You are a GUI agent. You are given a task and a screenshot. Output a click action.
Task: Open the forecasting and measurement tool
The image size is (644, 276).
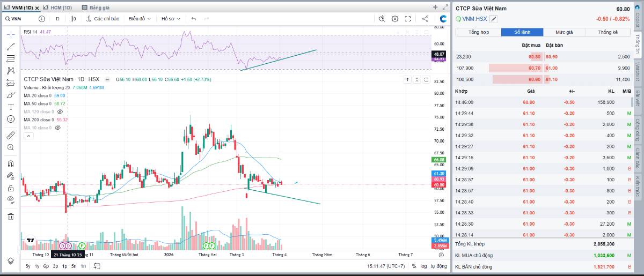pyautogui.click(x=11, y=83)
